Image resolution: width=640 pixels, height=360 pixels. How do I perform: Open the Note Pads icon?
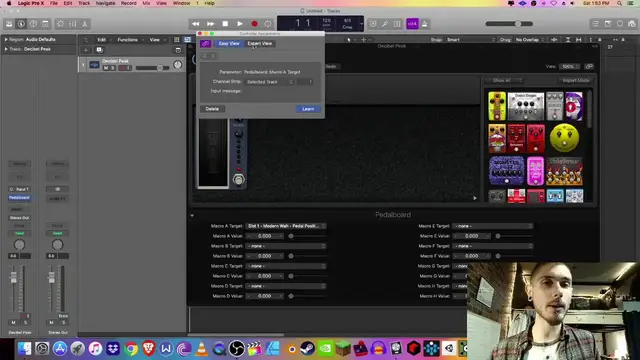[x=608, y=24]
